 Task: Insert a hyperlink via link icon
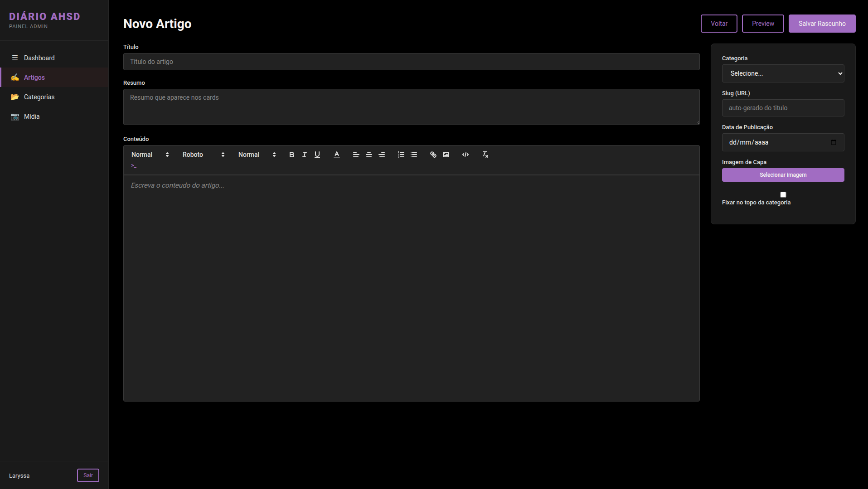433,155
